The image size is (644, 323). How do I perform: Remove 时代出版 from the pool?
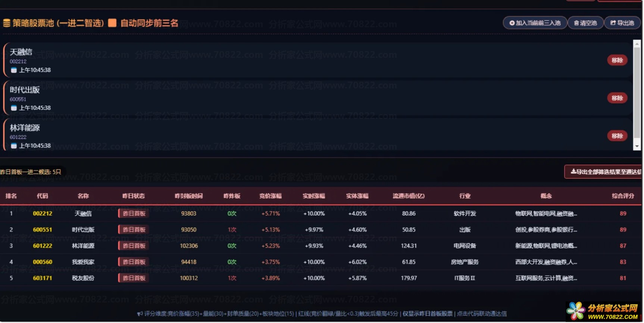coord(617,98)
